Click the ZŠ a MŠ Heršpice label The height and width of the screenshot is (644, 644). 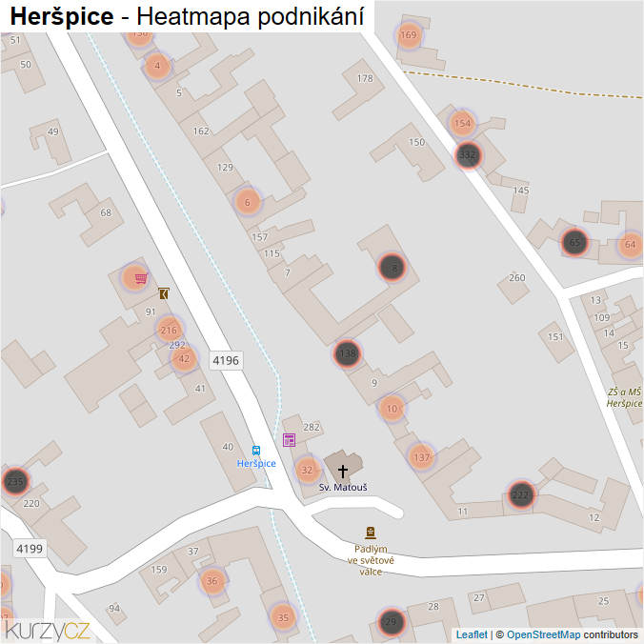[624, 397]
